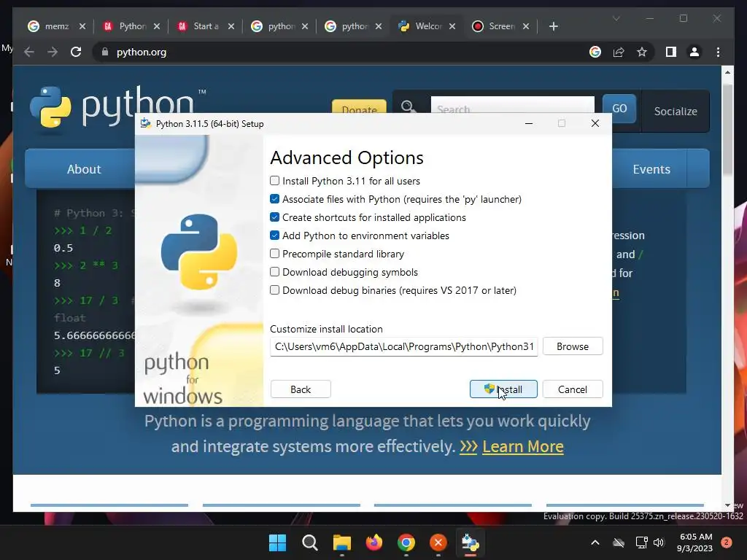This screenshot has height=560, width=747.
Task: Click the Donate button on python.org
Action: coord(359,106)
